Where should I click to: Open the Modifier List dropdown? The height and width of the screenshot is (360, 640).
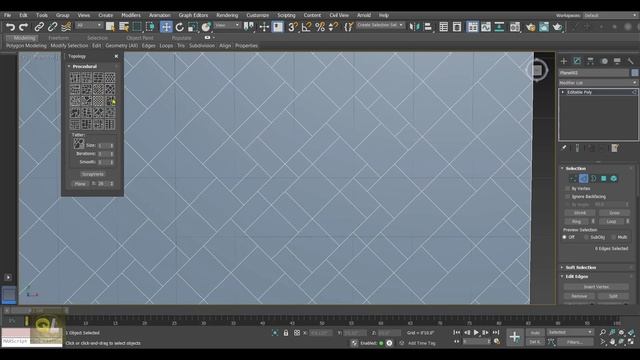click(598, 83)
